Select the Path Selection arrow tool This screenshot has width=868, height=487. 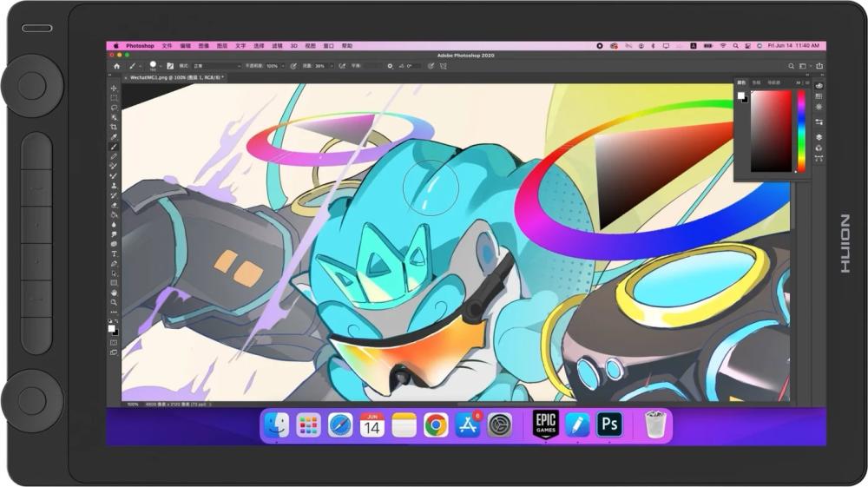point(114,273)
